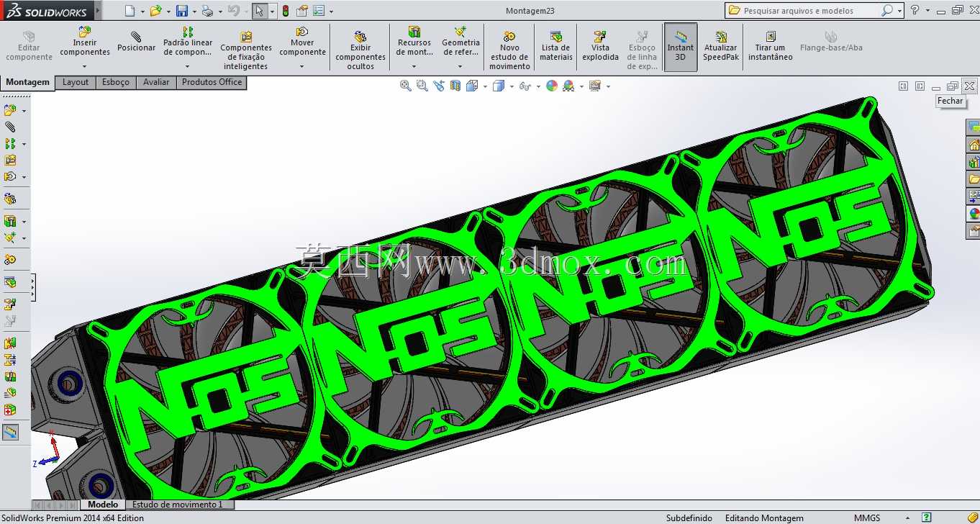Expand the Mover componente dropdown arrow

pyautogui.click(x=302, y=67)
